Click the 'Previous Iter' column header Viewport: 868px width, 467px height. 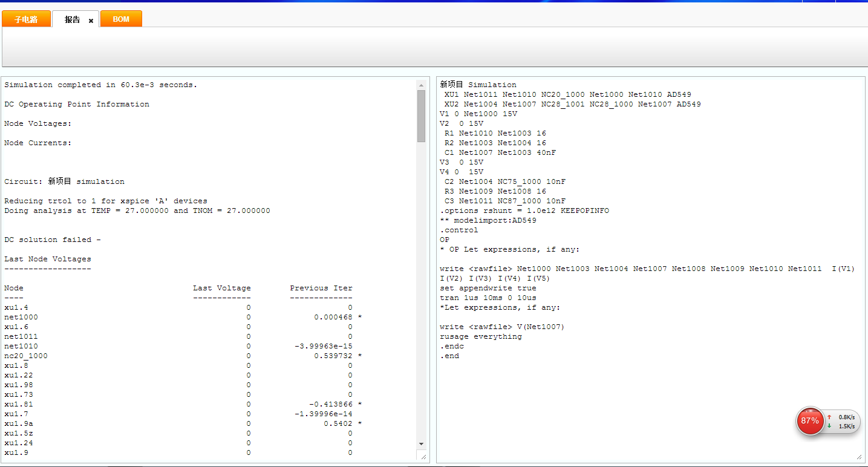pyautogui.click(x=321, y=288)
